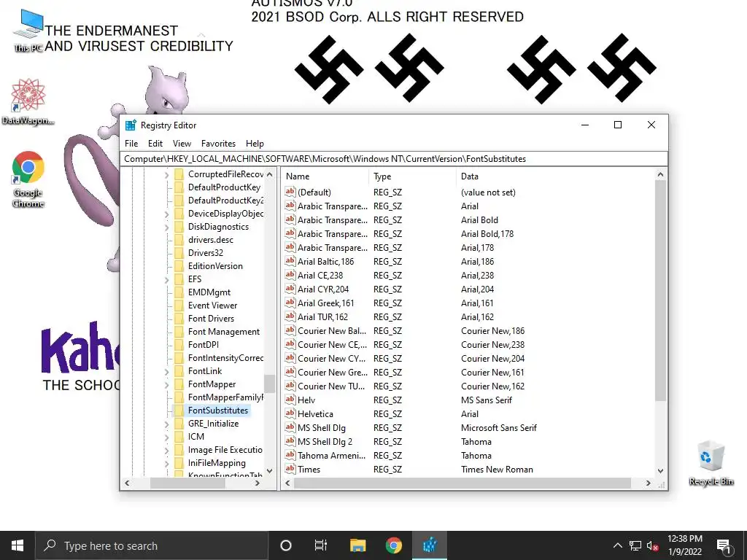Select the FontSubstitutes folder icon
Image resolution: width=747 pixels, height=560 pixels.
tap(179, 411)
